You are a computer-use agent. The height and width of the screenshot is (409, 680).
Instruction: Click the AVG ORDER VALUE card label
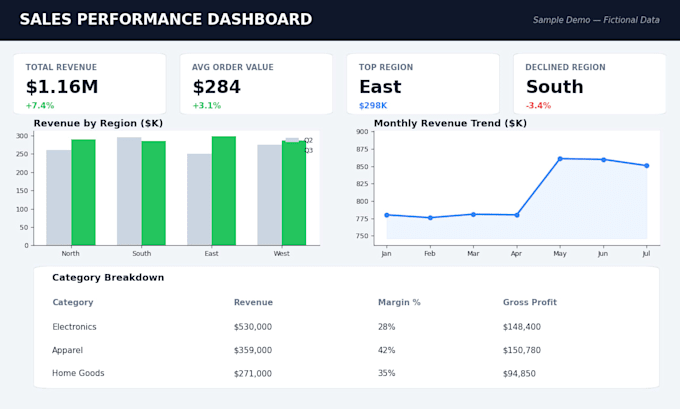tap(233, 67)
